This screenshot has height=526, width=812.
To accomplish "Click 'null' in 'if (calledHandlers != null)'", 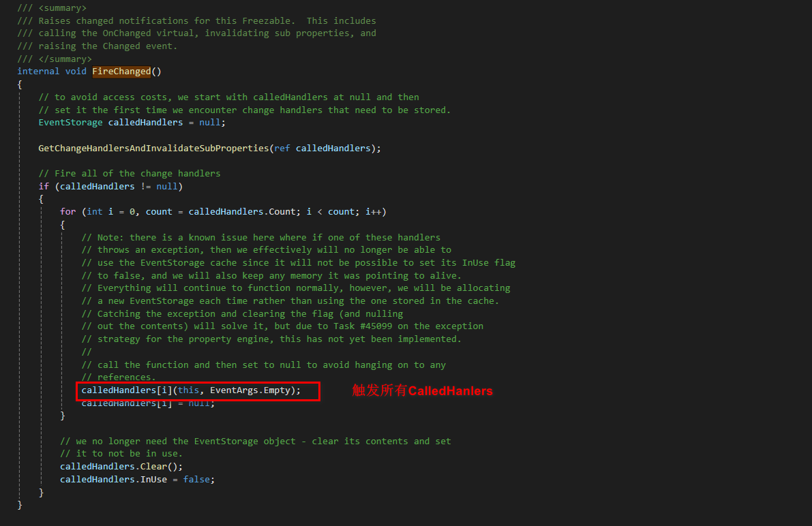I will click(167, 187).
